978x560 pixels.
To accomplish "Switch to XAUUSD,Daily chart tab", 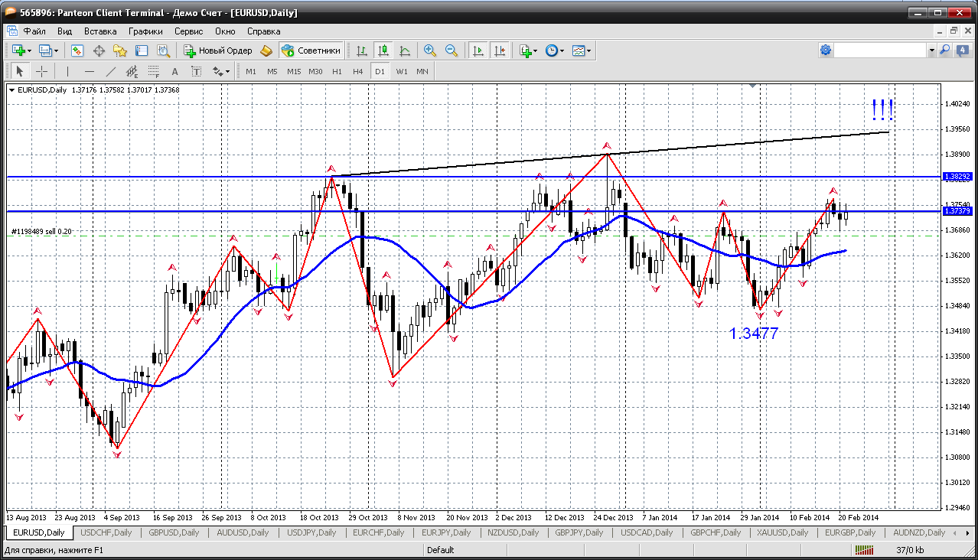I will coord(783,532).
